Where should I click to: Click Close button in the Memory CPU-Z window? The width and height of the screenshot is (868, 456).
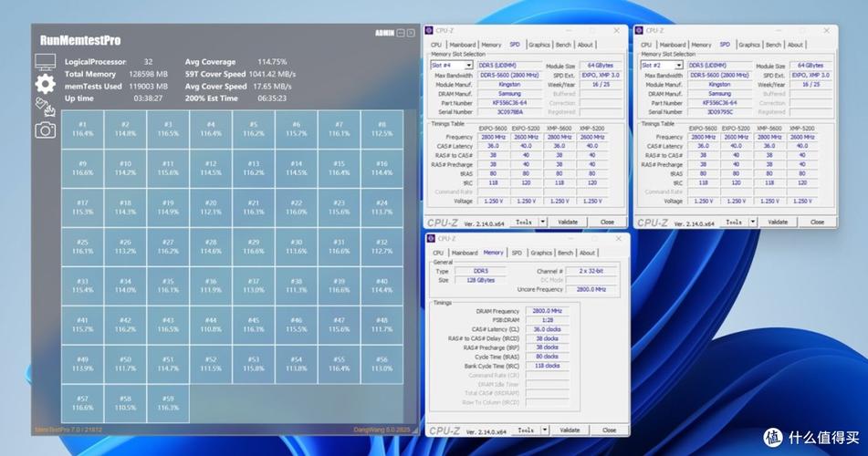[610, 430]
